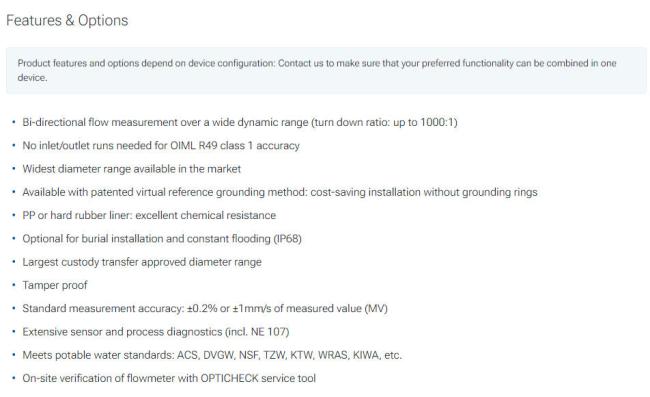The width and height of the screenshot is (650, 397).
Task: Click the burial installation IP68 bullet
Action: [x=162, y=239]
